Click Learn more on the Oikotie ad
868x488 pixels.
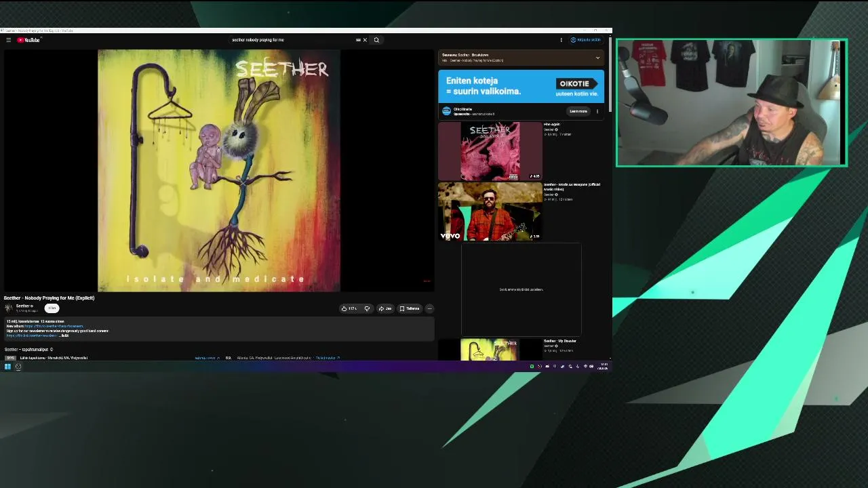tap(578, 111)
